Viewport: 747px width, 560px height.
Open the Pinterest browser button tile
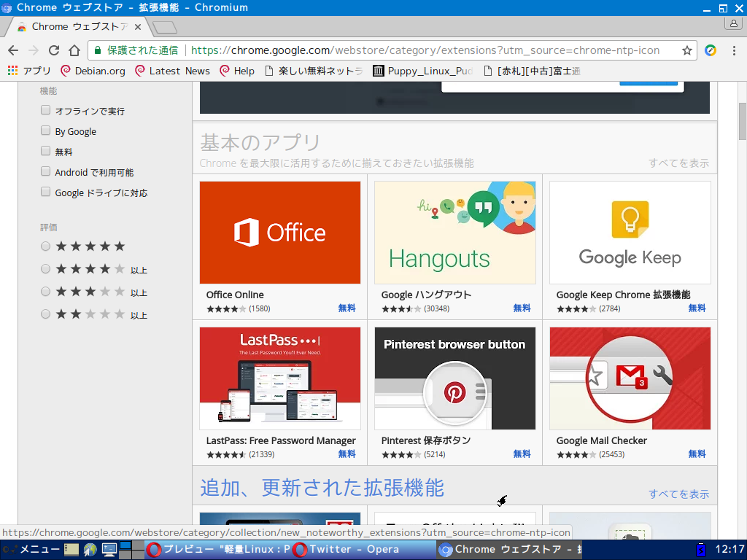(455, 378)
